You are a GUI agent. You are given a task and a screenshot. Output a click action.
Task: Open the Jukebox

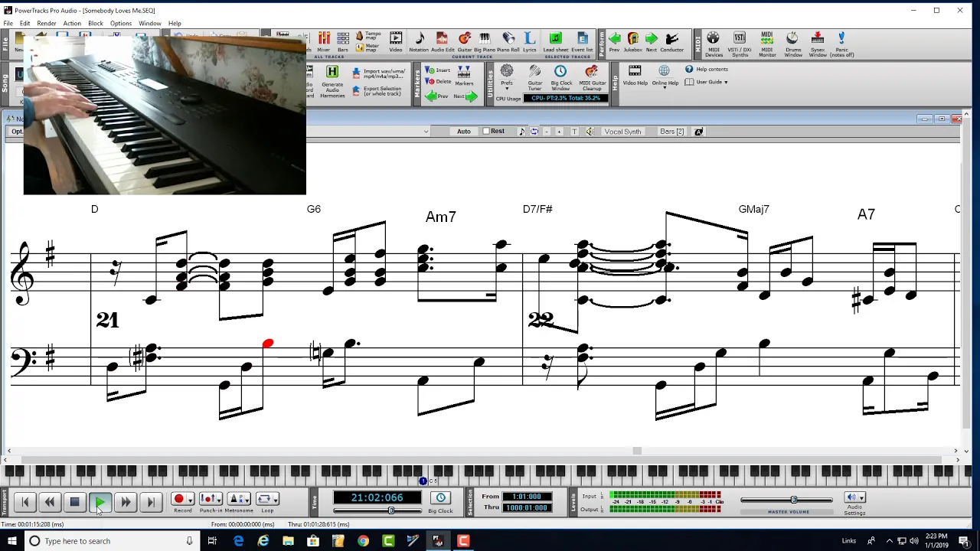click(x=633, y=42)
